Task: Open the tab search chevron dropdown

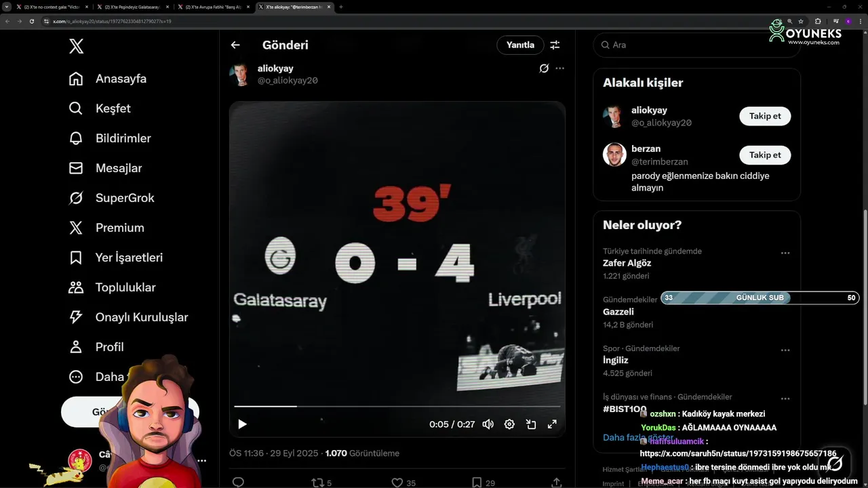Action: coord(7,7)
